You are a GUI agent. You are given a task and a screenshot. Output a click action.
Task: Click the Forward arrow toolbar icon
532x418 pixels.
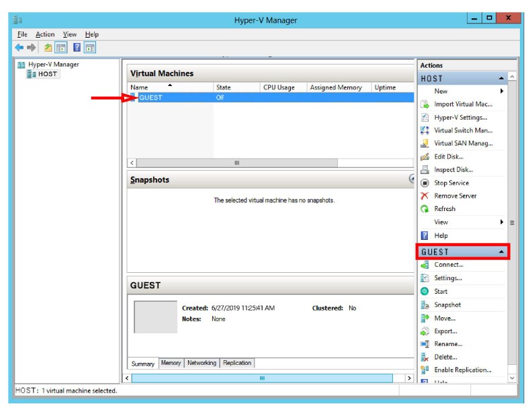pos(31,48)
